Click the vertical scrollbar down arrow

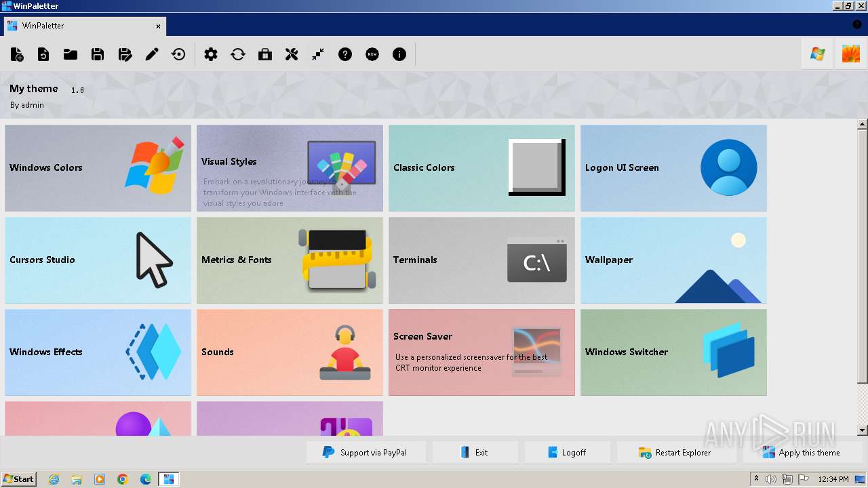[x=863, y=430]
